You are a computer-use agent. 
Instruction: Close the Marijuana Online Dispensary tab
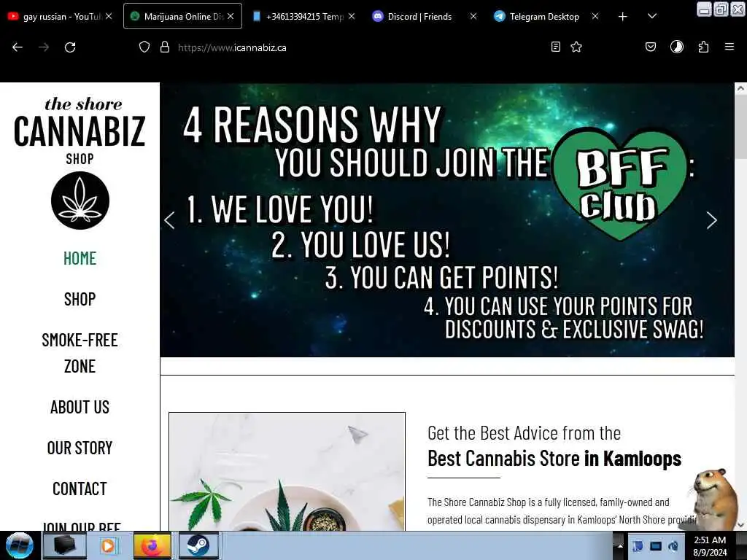pyautogui.click(x=231, y=16)
